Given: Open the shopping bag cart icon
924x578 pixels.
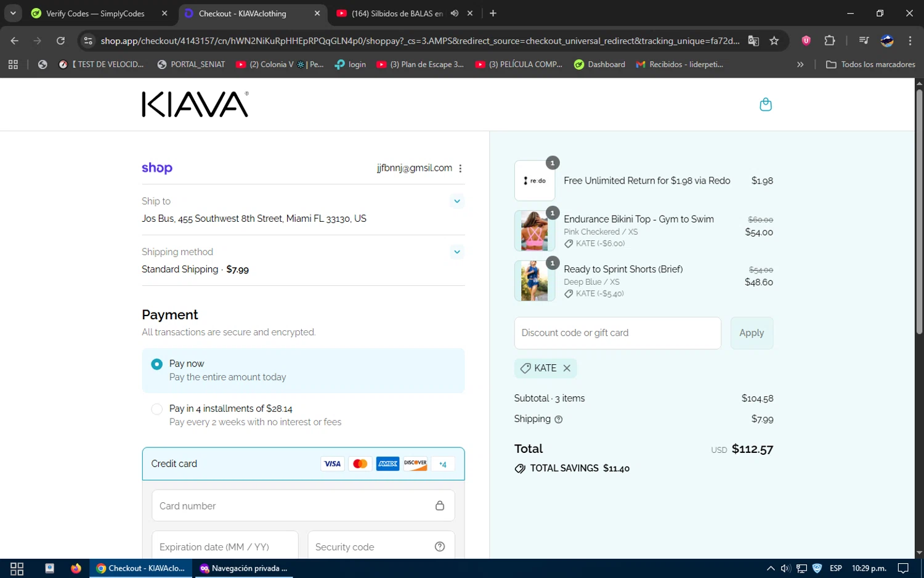Looking at the screenshot, I should [x=766, y=104].
